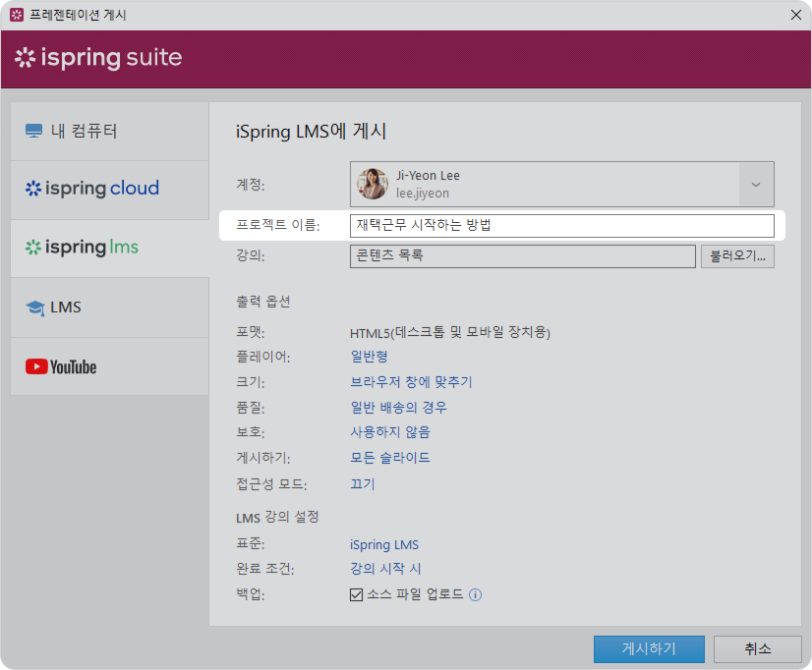
Task: Click the LMS graduation cap icon
Action: 35,307
